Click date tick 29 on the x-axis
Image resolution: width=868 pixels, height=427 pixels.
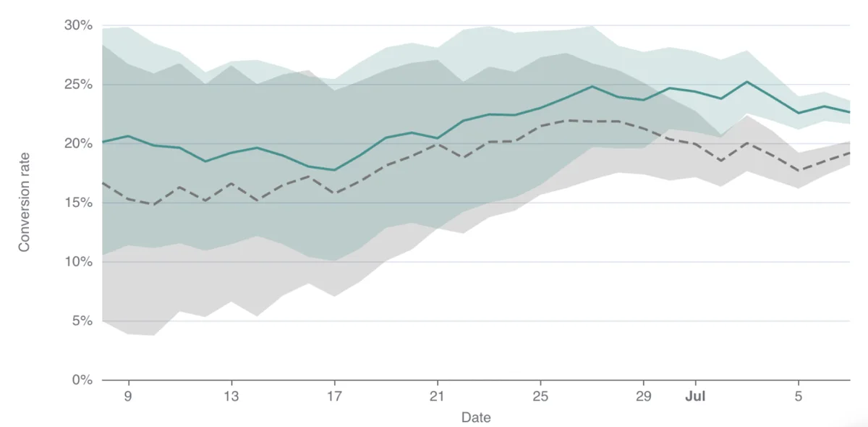(x=644, y=397)
